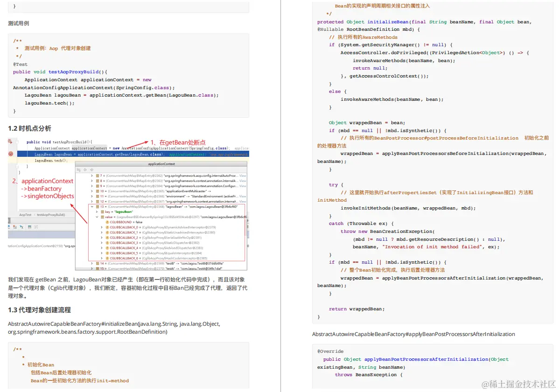Screen dimensions: 559x392
Task: Expand CGLIB$CALLBACK_1 StaticUnadvisedInterceptor node
Action: tap(102, 232)
